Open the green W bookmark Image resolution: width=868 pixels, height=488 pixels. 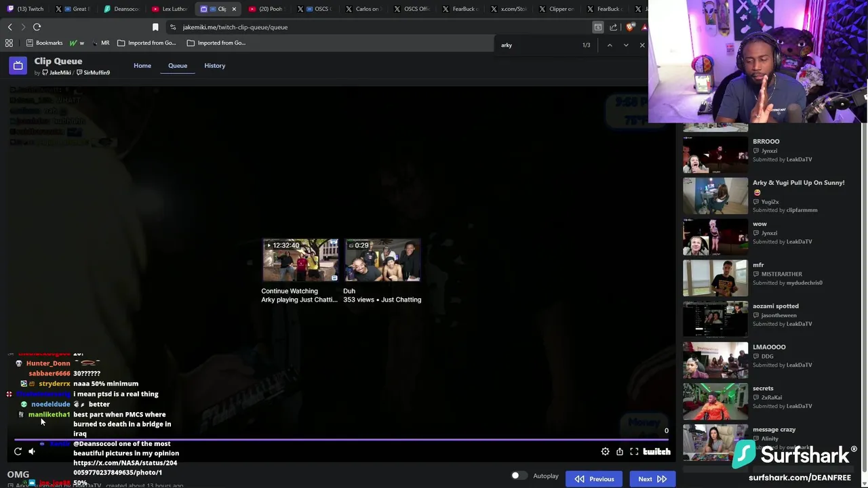pos(77,43)
